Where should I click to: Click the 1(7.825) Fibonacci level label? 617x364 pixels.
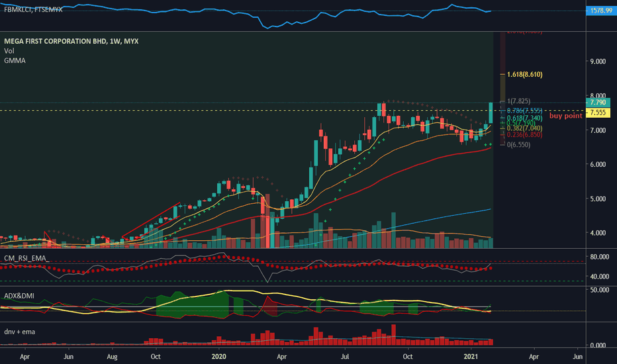pyautogui.click(x=518, y=101)
